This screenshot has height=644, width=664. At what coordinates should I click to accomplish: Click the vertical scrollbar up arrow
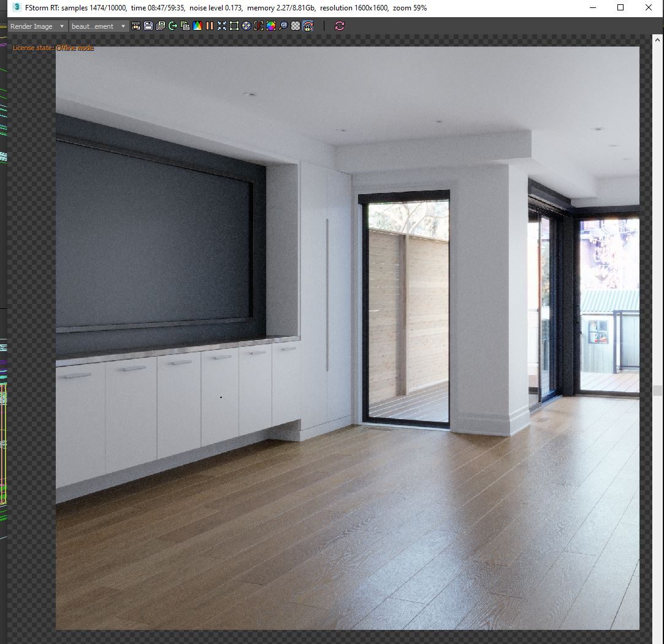pyautogui.click(x=657, y=40)
